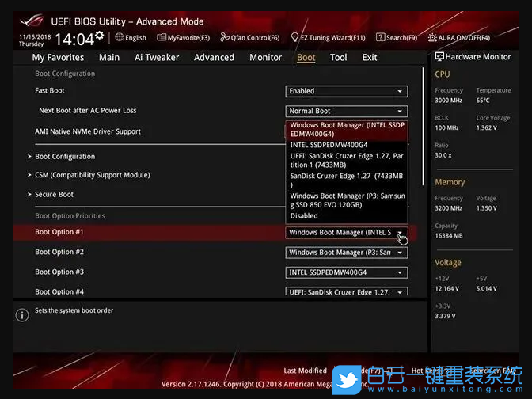
Task: Click the settings gear icon beside the clock
Action: [x=99, y=36]
